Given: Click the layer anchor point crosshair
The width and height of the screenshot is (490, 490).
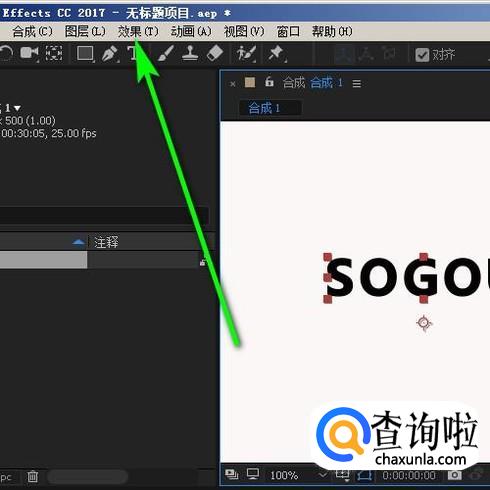Looking at the screenshot, I should tap(424, 323).
